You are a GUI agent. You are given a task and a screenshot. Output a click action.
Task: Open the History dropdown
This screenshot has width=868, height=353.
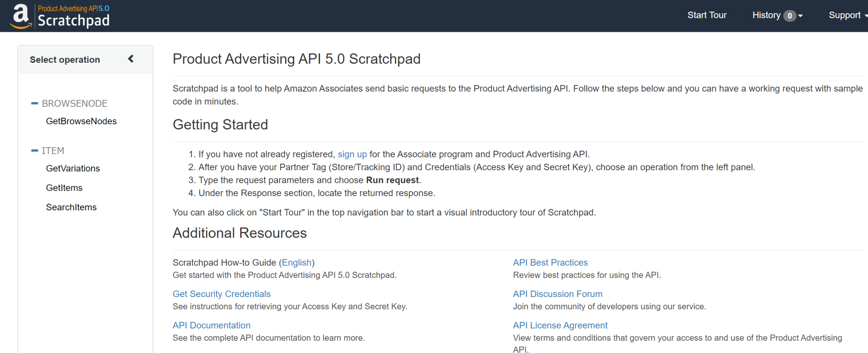777,15
